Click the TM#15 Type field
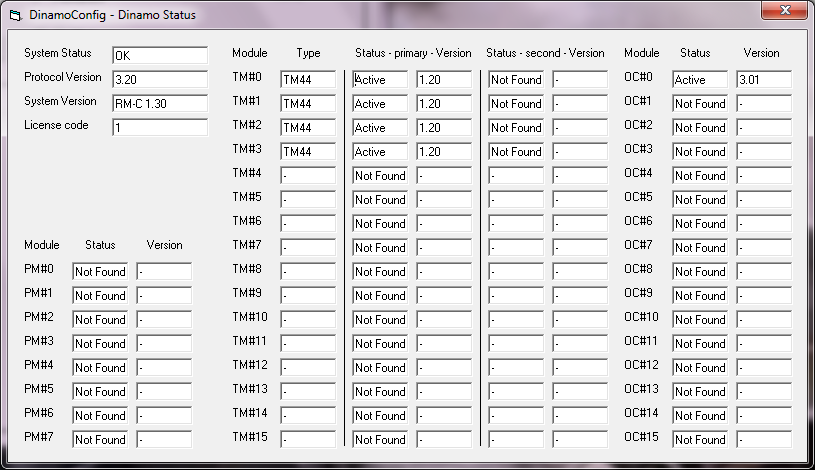815x470 pixels. (x=308, y=440)
